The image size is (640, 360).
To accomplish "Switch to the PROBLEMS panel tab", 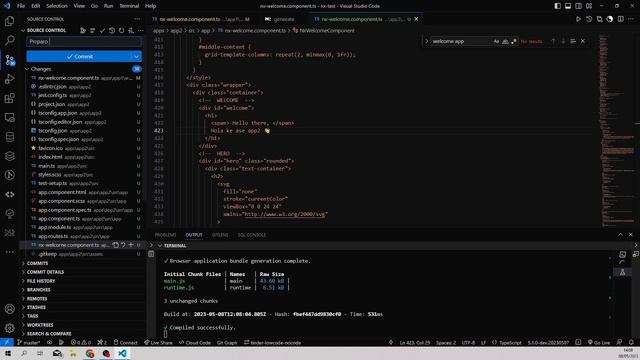I will click(x=165, y=235).
